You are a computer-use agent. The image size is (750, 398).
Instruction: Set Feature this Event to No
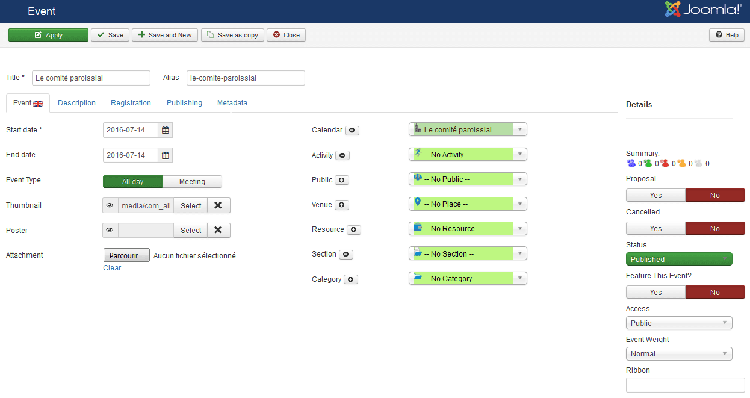[x=715, y=292]
